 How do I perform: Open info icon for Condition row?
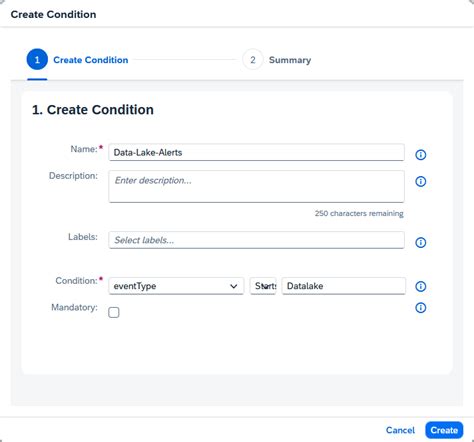(x=420, y=286)
